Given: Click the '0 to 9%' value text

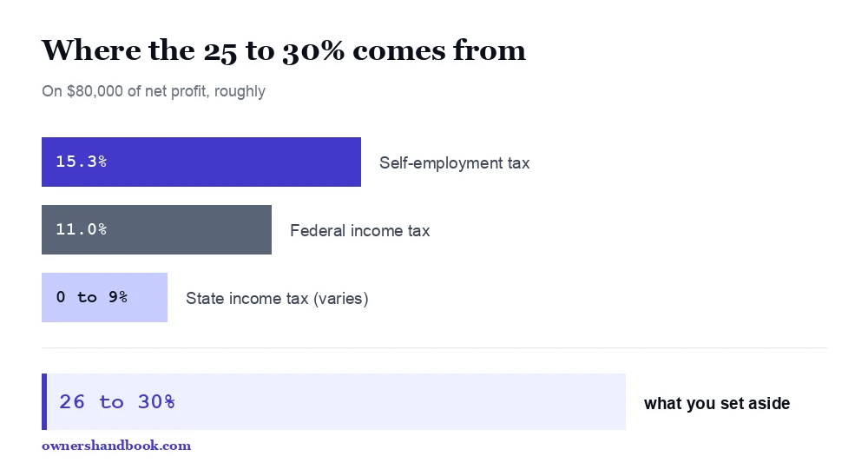Looking at the screenshot, I should (92, 297).
